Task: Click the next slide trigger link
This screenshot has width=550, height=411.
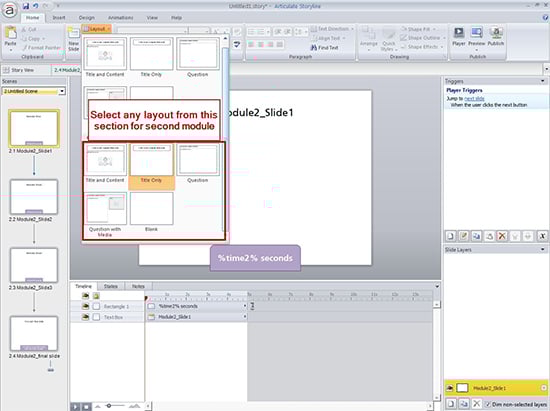Action: coord(474,99)
